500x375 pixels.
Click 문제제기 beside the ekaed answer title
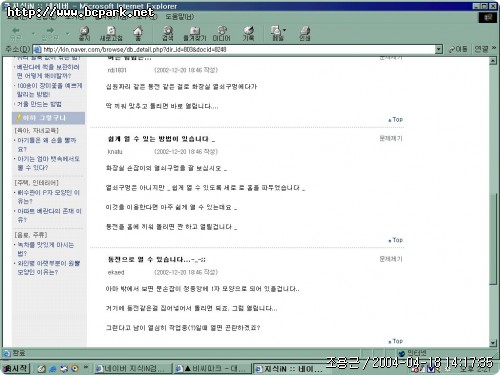(x=391, y=259)
